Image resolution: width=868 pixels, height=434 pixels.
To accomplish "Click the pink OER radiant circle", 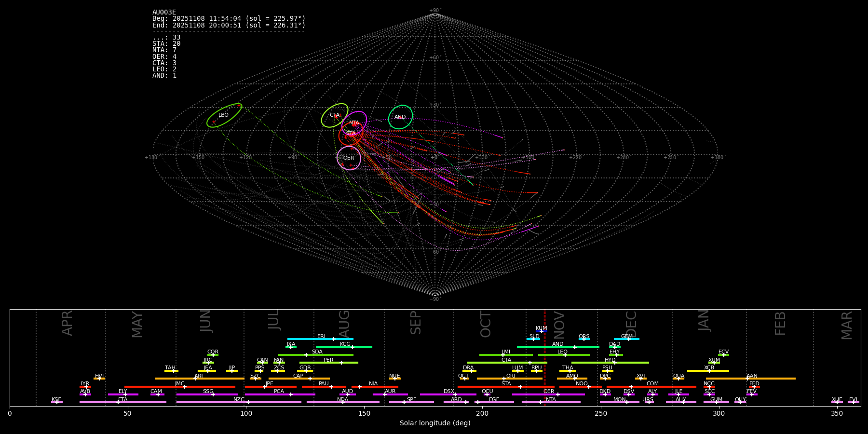I will (349, 158).
